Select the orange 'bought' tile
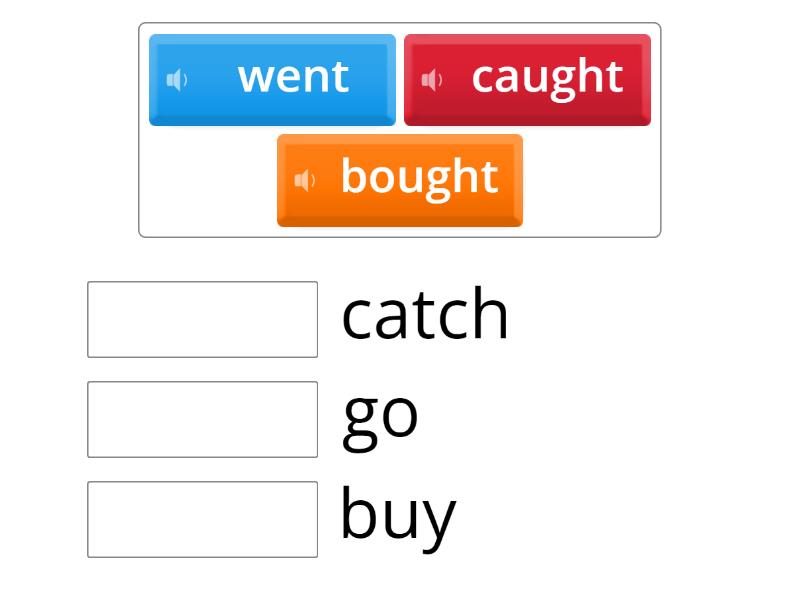 point(400,180)
